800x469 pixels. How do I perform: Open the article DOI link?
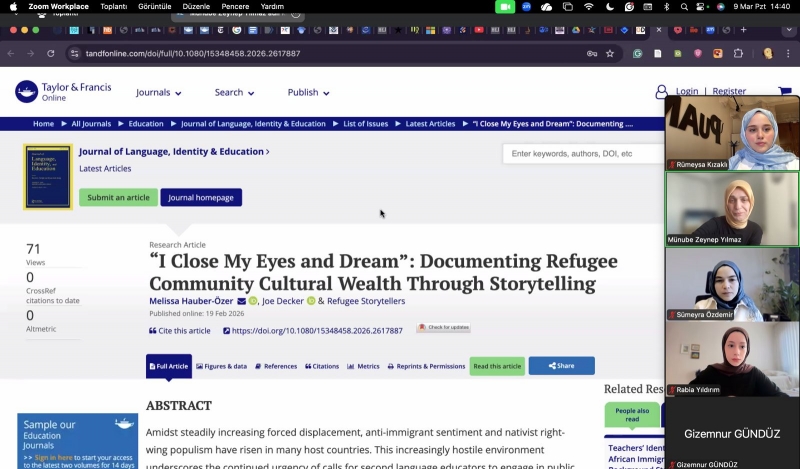pyautogui.click(x=316, y=331)
